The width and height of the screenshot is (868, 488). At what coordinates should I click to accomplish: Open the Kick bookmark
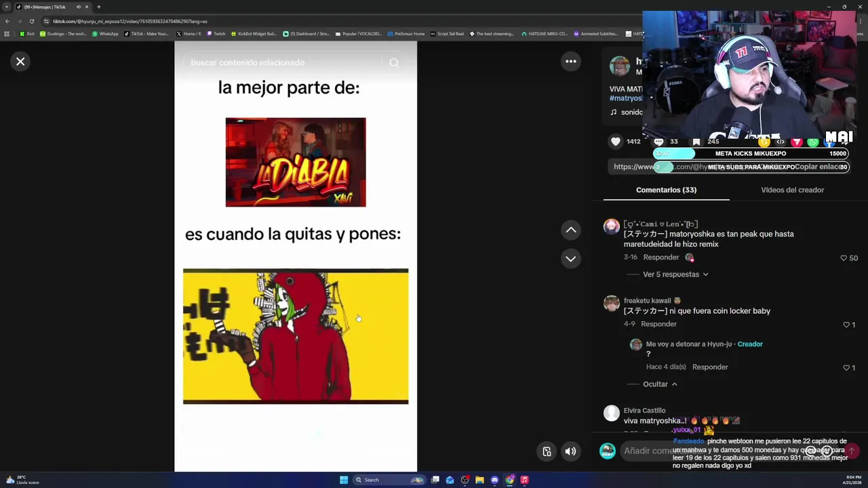(27, 34)
